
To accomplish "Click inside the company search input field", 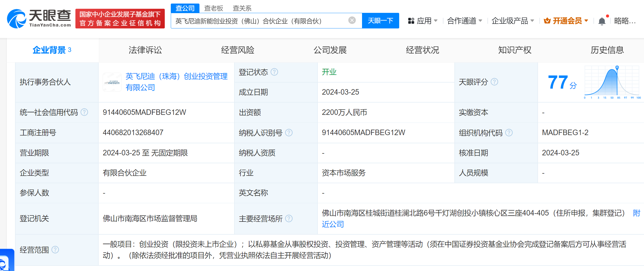I will tap(260, 20).
